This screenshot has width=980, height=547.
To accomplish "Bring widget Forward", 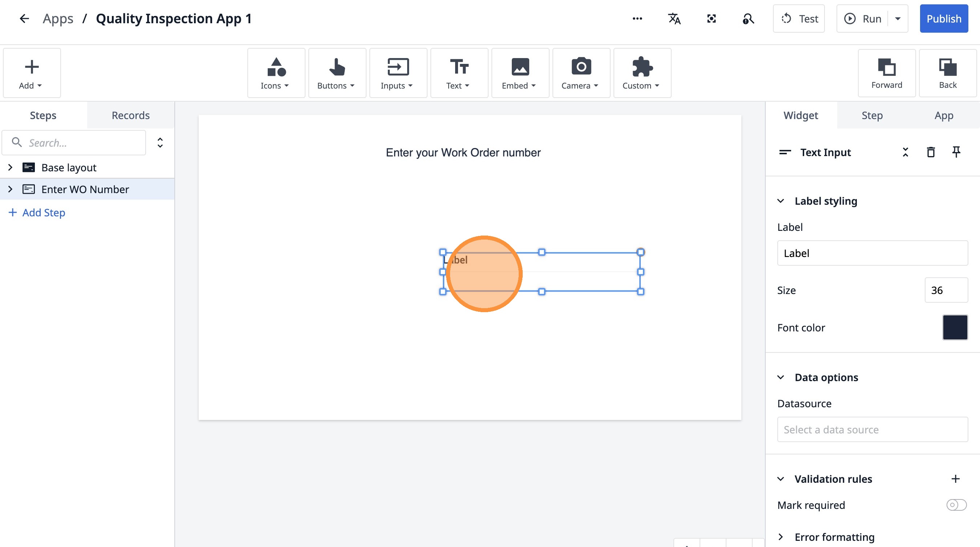I will [886, 73].
